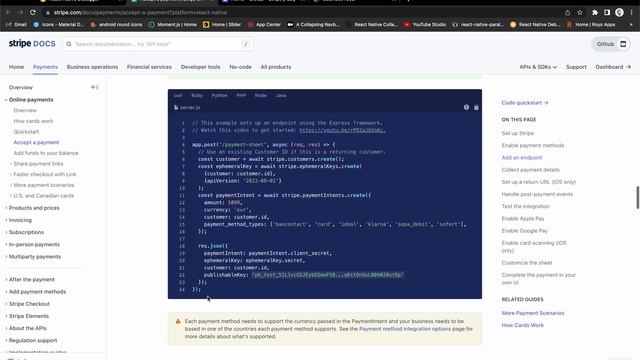
Task: Open the Code quickstart link
Action: click(x=525, y=103)
